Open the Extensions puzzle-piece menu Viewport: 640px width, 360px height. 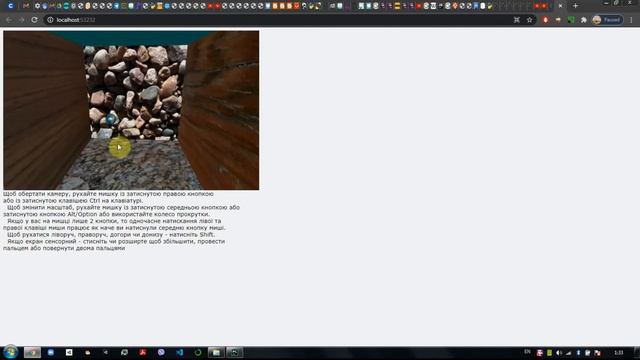coord(584,20)
